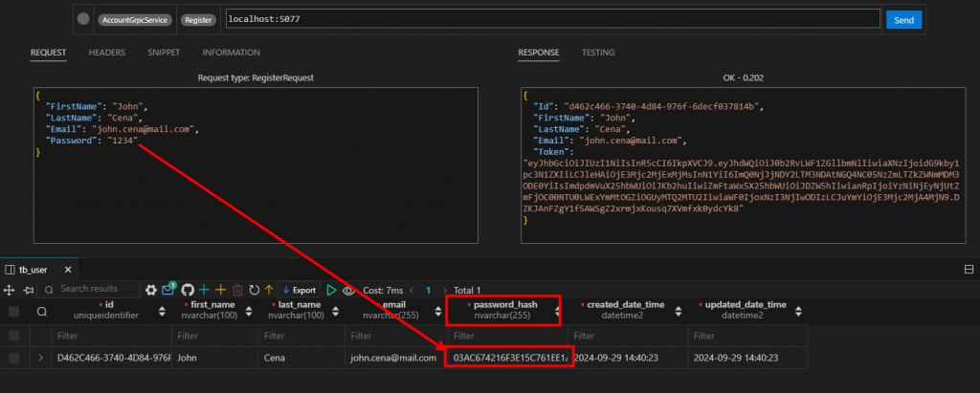Viewport: 980px width, 393px height.
Task: Click the email column Filter field
Action: click(394, 336)
